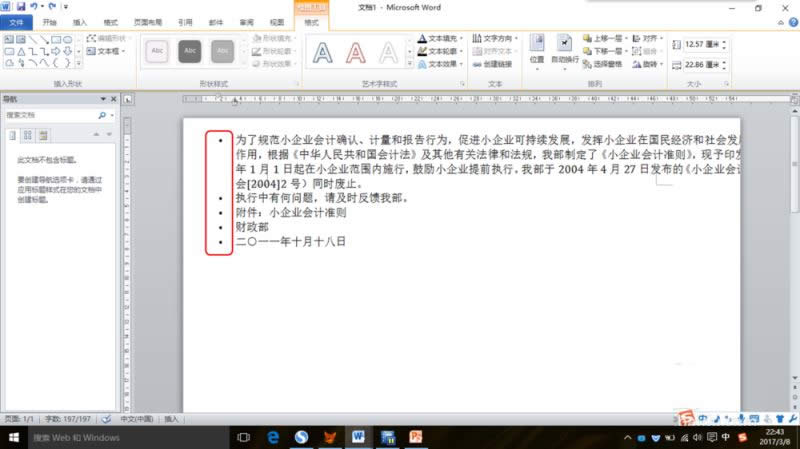Select the red outlined WordArt style A
The image size is (800, 449).
pyautogui.click(x=355, y=50)
